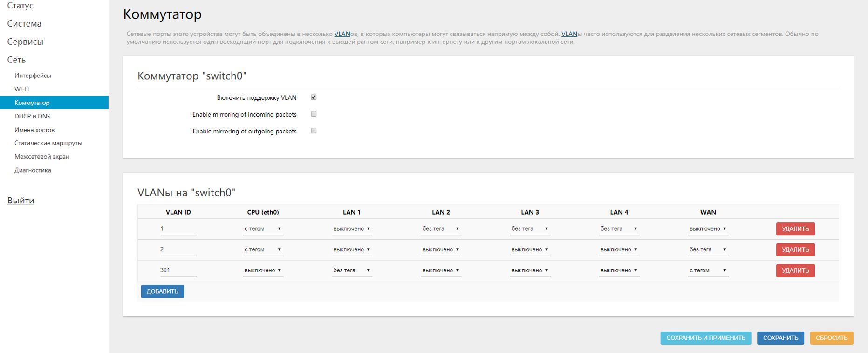
Task: Click СОХРАНИТЬ И ПРИМЕНИТЬ button
Action: [x=705, y=338]
